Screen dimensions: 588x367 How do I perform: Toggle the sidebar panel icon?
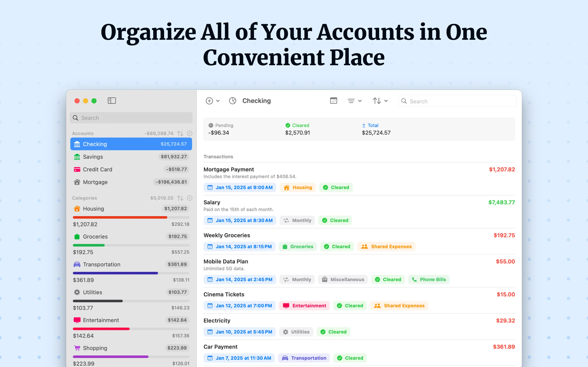tap(112, 101)
